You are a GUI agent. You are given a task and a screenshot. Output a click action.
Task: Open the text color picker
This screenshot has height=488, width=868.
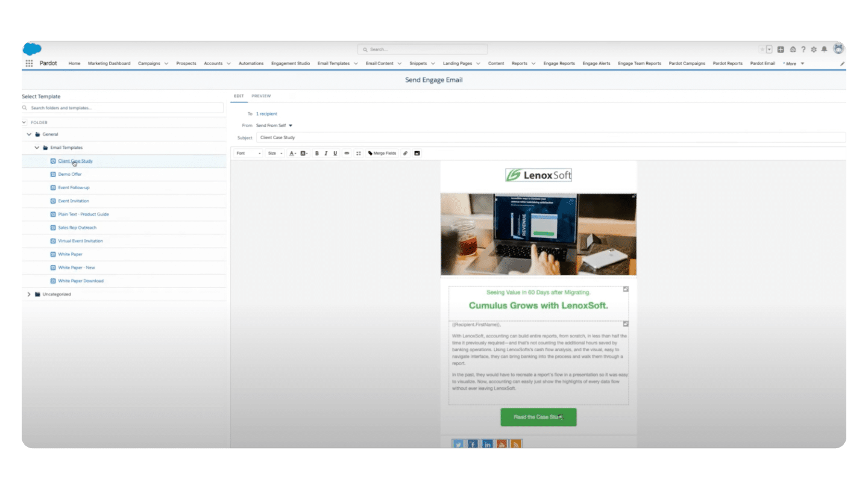[292, 154]
